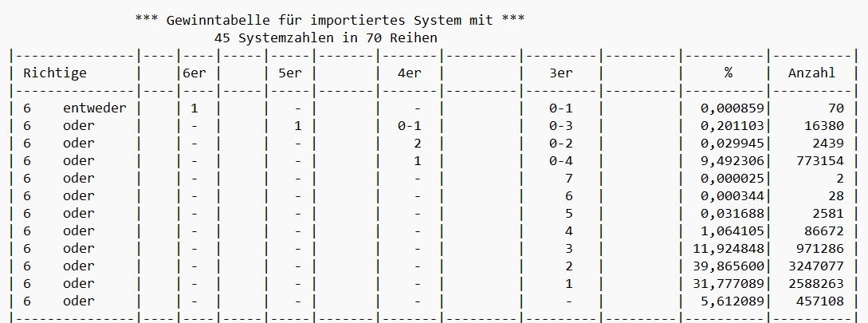Click the % column header

pyautogui.click(x=728, y=73)
